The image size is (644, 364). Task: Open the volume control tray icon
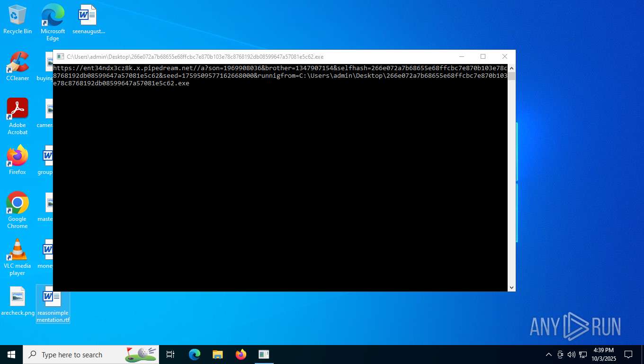tap(572, 355)
